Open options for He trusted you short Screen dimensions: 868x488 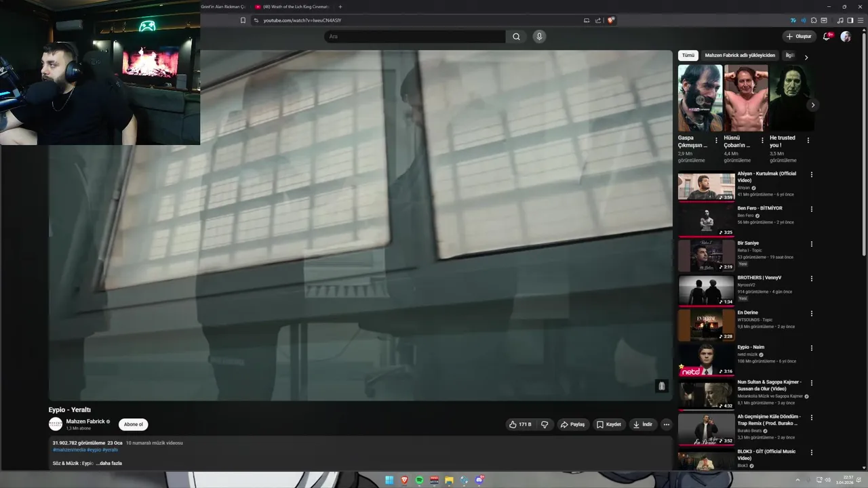(x=808, y=140)
